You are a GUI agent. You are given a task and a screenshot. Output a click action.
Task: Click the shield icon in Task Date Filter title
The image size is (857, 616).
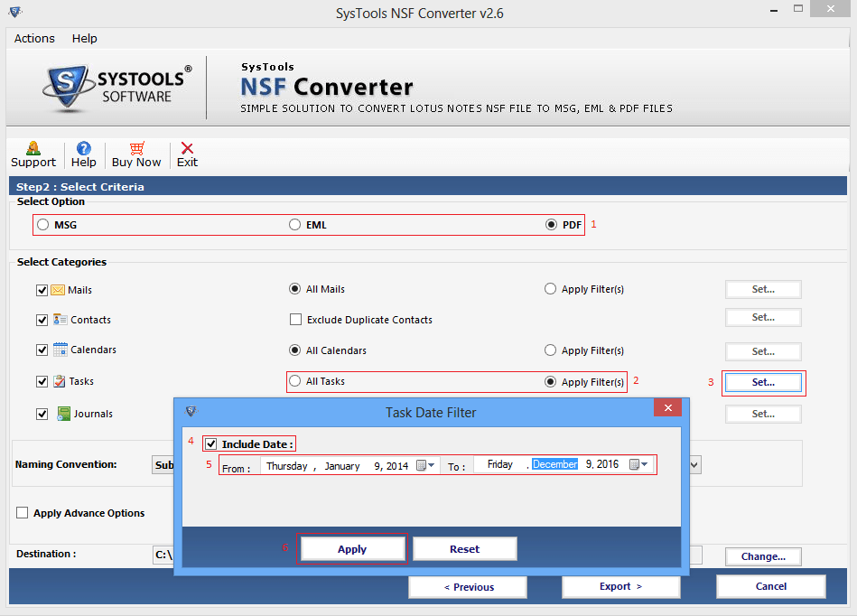click(x=191, y=412)
